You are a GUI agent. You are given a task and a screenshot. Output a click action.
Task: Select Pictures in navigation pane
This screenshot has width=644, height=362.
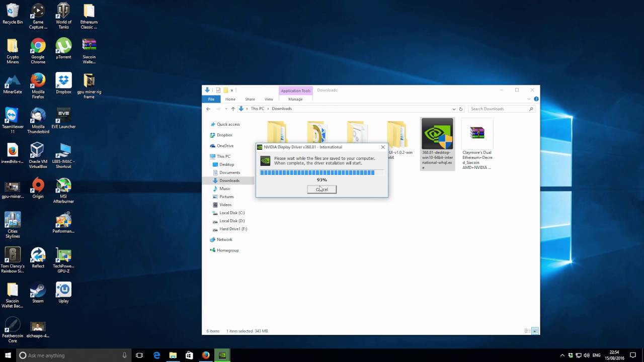[x=226, y=197]
